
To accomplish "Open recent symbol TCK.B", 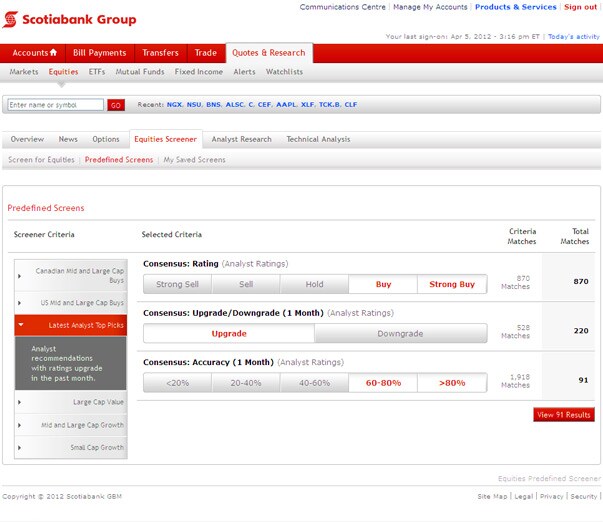I will [x=330, y=105].
